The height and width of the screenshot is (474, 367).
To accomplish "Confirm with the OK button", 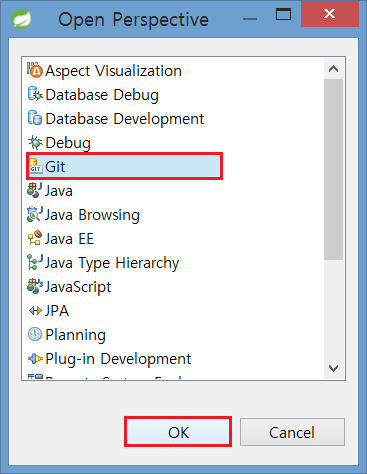I will [178, 432].
